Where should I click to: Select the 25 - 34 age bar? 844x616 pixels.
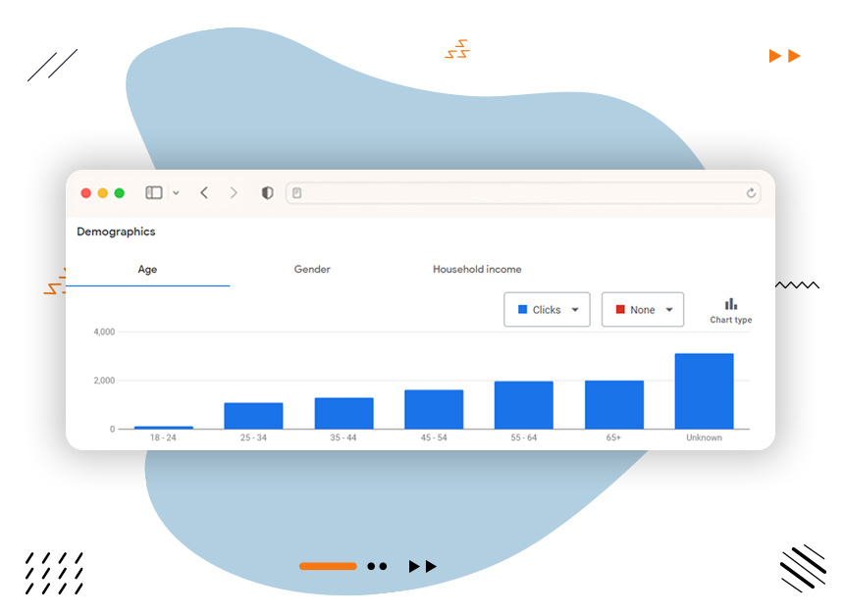click(x=253, y=416)
